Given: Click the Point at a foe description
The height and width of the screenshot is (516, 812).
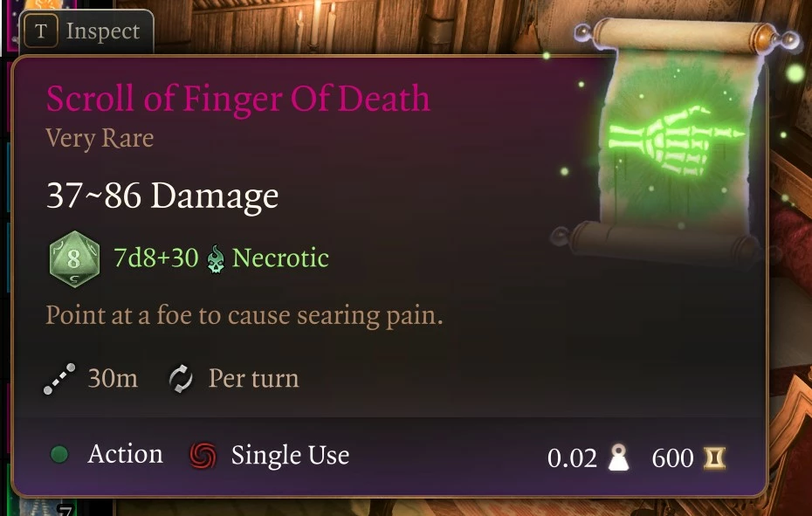Looking at the screenshot, I should (244, 315).
